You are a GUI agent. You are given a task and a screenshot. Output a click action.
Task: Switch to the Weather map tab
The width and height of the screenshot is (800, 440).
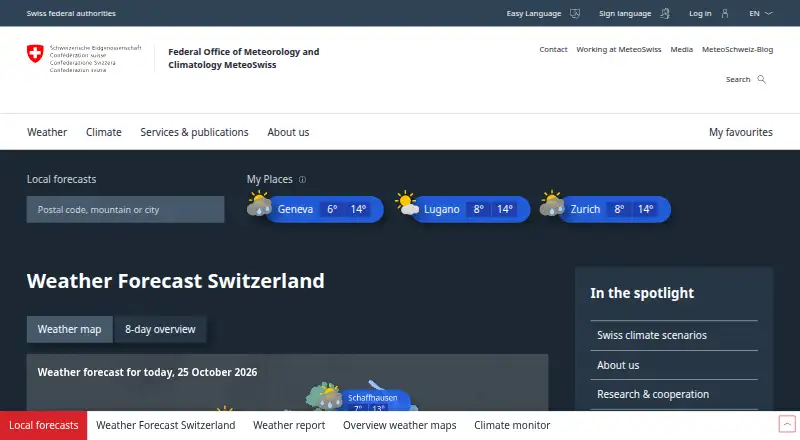click(x=69, y=329)
